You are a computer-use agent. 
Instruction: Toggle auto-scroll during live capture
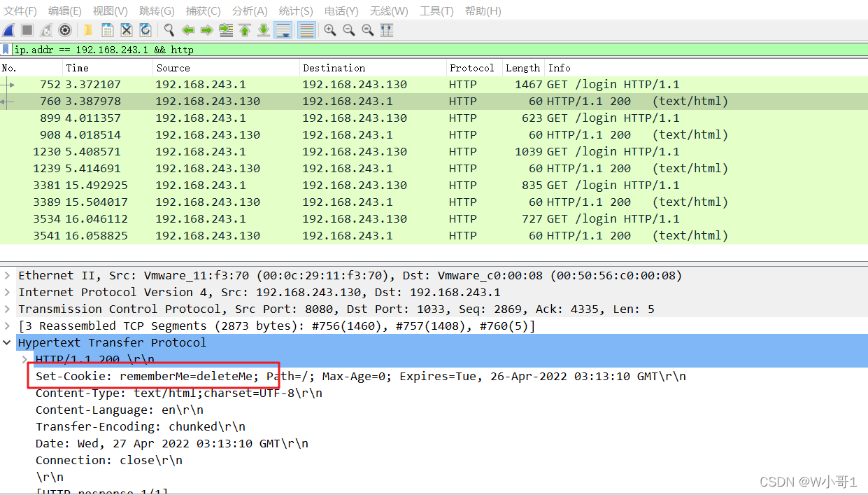point(283,30)
